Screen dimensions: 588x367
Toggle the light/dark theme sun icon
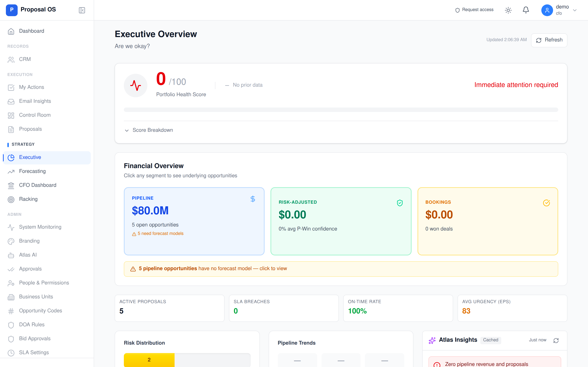[508, 10]
